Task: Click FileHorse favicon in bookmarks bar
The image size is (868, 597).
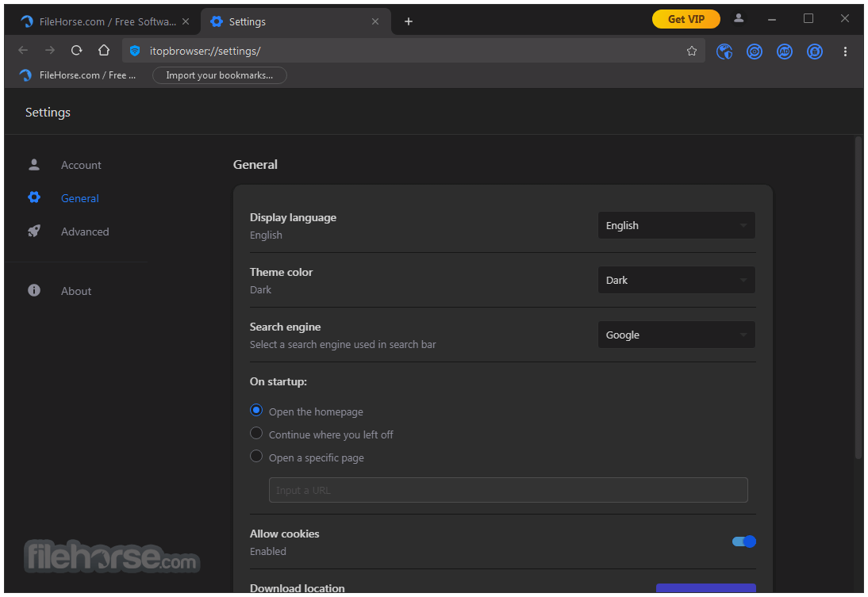Action: pyautogui.click(x=25, y=75)
